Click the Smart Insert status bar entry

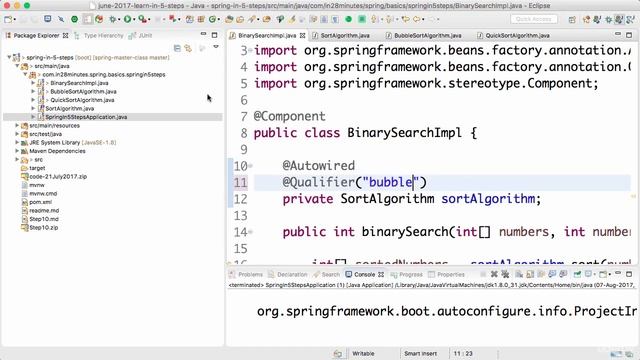click(x=420, y=353)
